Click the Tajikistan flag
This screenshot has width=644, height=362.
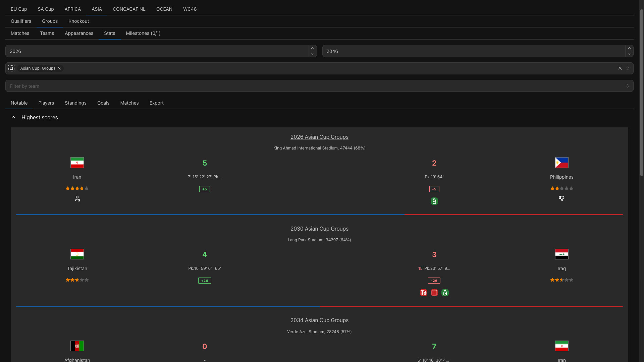(77, 254)
